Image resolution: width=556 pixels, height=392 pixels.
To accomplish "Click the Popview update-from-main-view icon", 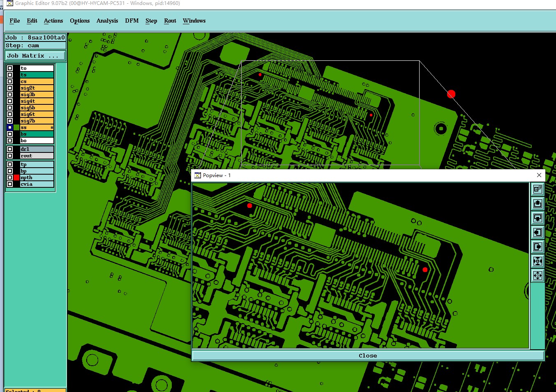I will [538, 189].
